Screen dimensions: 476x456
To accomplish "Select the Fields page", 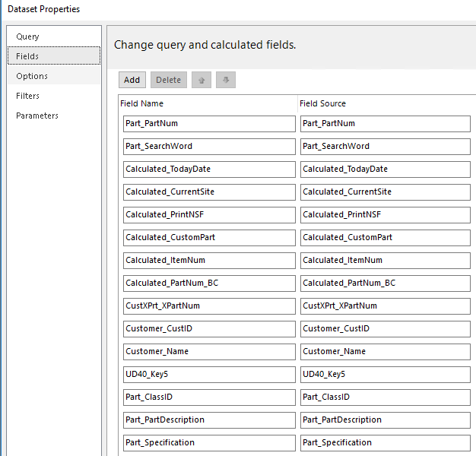I will click(54, 55).
